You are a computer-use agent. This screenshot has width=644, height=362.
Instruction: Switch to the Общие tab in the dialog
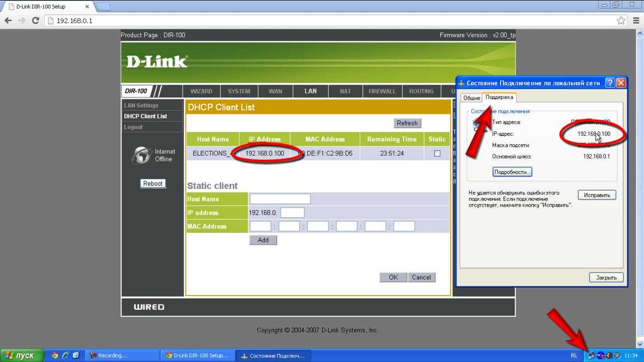[x=471, y=98]
